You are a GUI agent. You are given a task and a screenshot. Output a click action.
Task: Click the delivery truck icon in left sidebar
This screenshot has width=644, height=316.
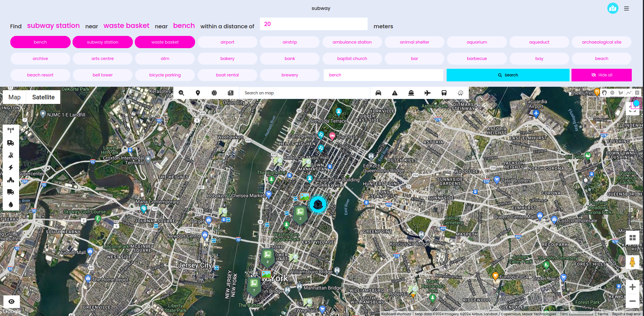pos(11,192)
